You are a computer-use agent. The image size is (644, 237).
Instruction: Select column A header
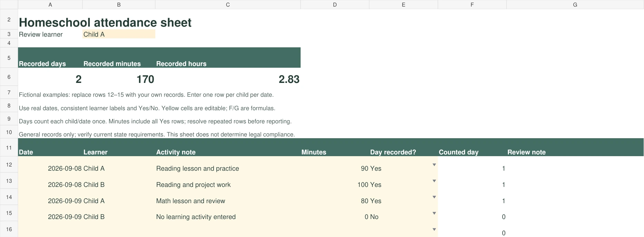click(50, 4)
